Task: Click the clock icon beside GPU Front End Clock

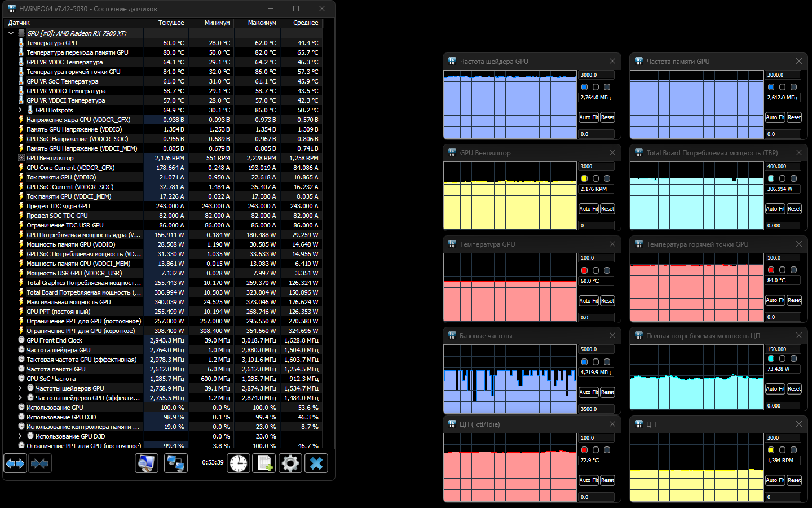Action: point(21,340)
